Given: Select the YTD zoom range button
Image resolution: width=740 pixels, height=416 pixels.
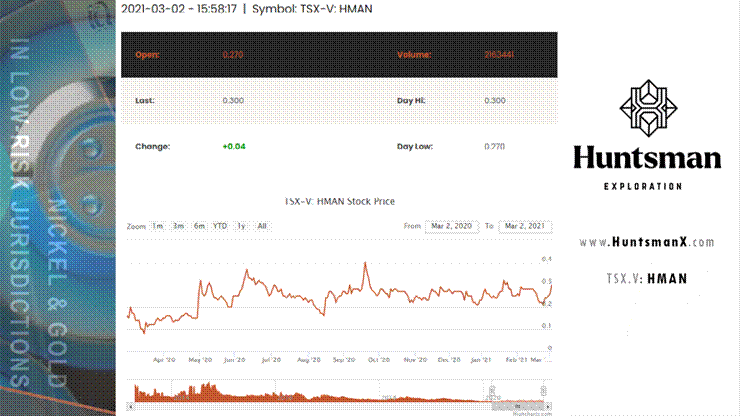Looking at the screenshot, I should pyautogui.click(x=220, y=226).
